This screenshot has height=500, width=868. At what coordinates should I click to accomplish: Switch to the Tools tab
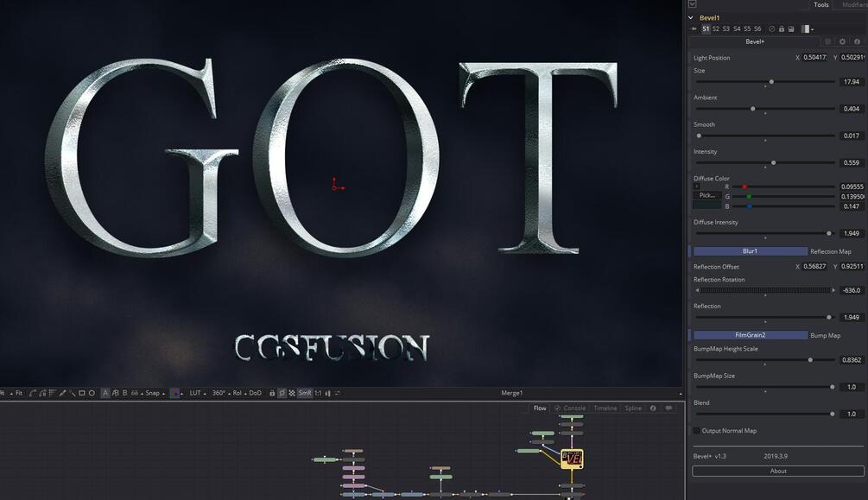click(x=821, y=4)
